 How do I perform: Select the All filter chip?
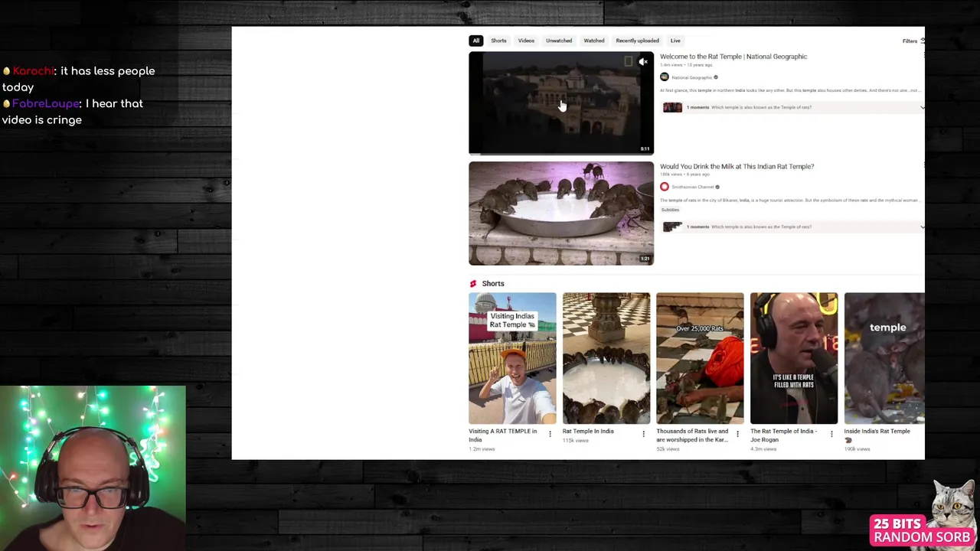pos(476,41)
